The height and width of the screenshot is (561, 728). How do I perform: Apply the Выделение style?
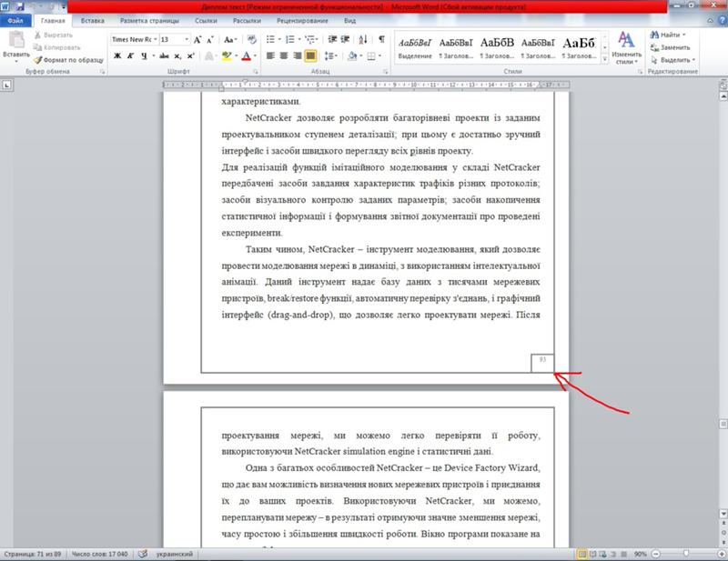[415, 48]
